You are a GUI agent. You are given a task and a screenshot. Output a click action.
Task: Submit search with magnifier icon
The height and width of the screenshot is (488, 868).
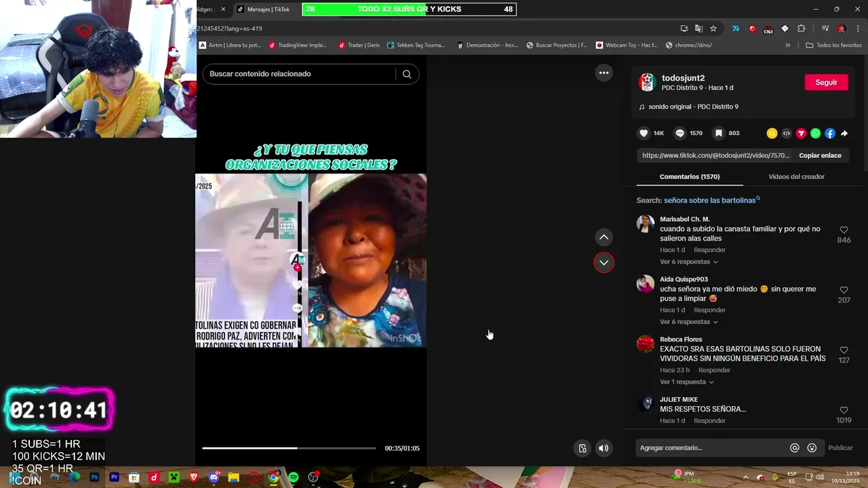(x=407, y=74)
